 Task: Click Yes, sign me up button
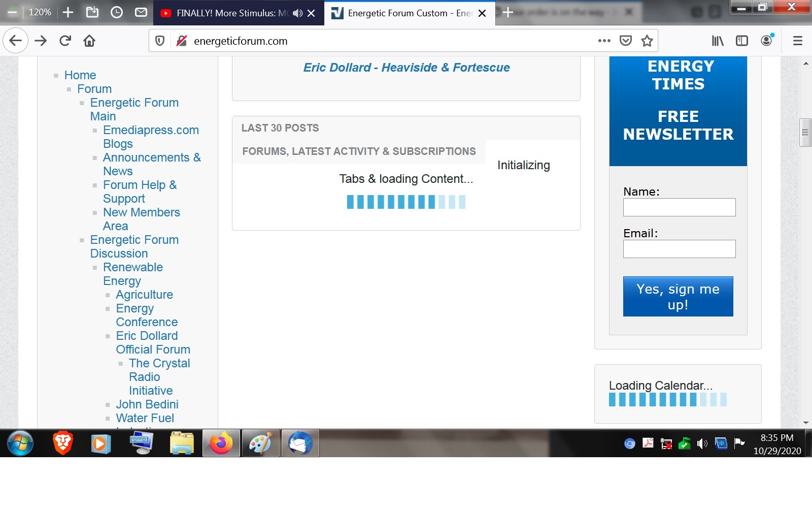pyautogui.click(x=678, y=297)
